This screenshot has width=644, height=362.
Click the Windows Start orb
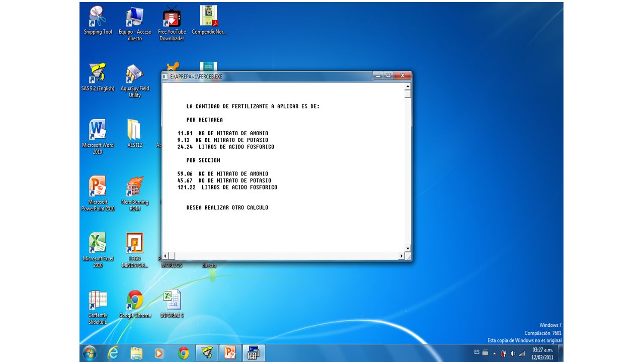coord(90,353)
